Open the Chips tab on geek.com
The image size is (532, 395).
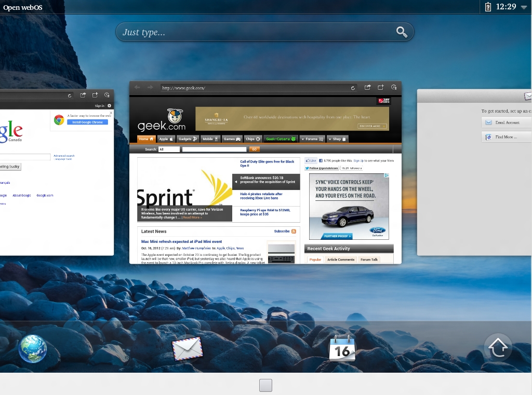tap(253, 139)
